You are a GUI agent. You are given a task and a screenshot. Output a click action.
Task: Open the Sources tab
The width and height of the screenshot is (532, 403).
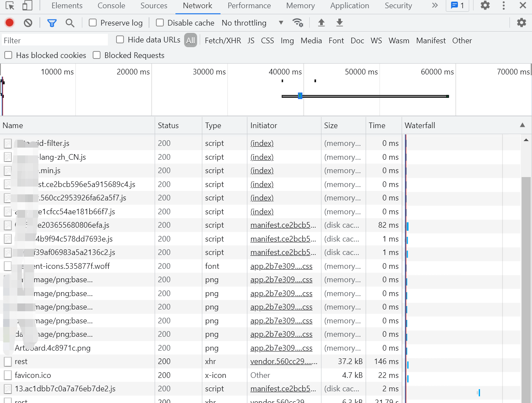154,6
